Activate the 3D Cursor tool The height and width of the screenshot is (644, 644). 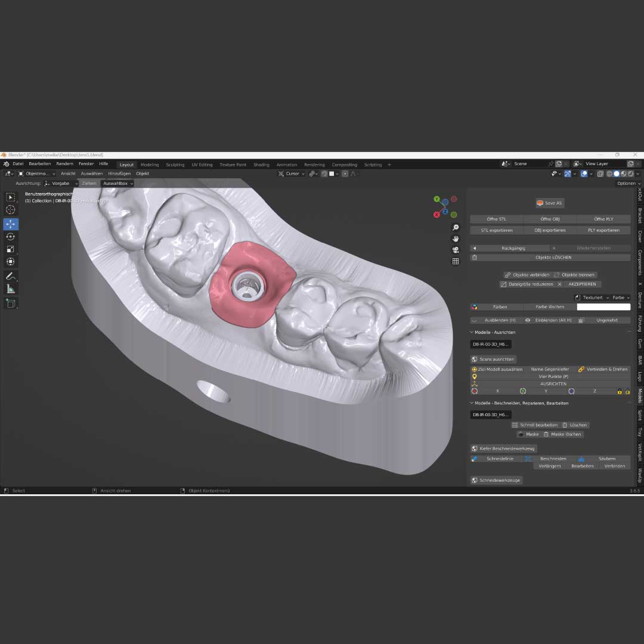11,209
